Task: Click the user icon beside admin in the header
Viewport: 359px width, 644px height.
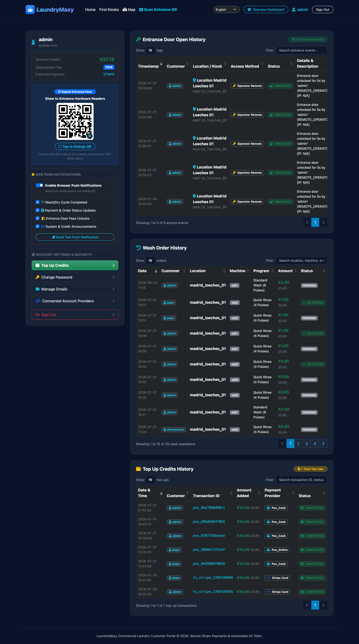Action: click(294, 9)
